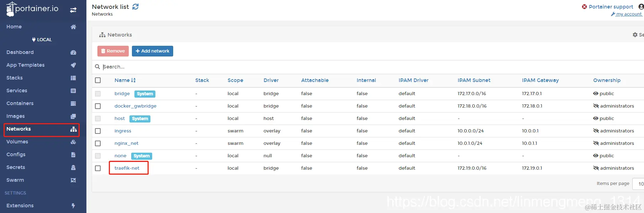The height and width of the screenshot is (213, 644).
Task: Open the traefik-net network link
Action: click(x=127, y=168)
